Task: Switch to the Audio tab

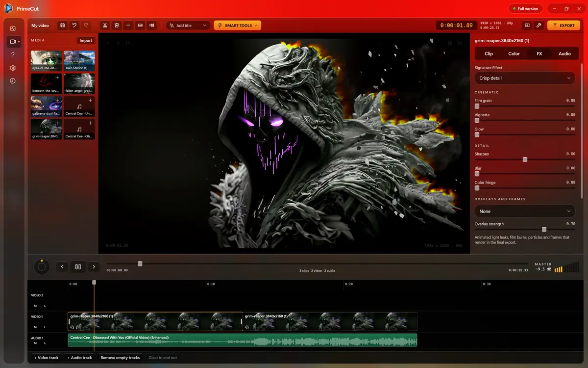Action: [x=565, y=53]
